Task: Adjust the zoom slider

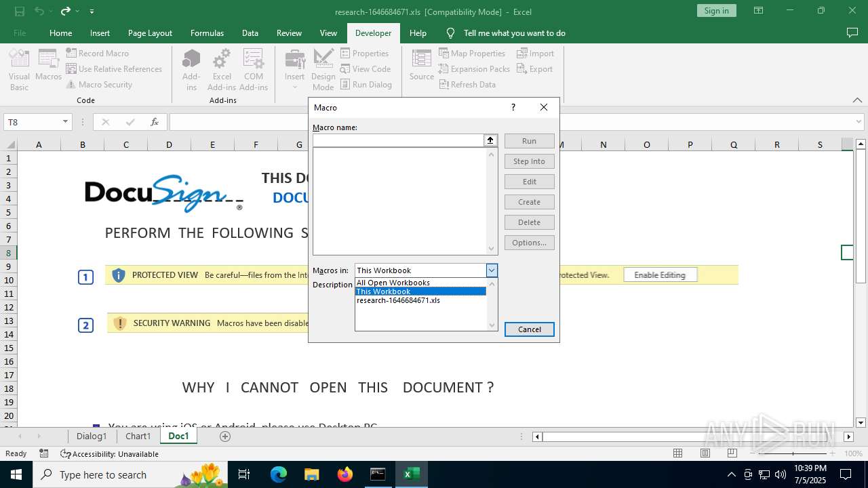Action: click(793, 453)
